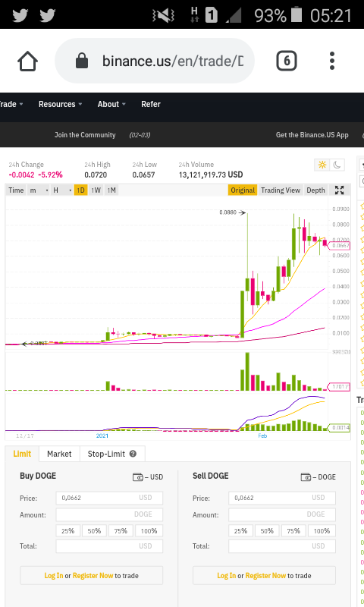Screen dimensions: 364x607
Task: Click the Buy DOGE Price field
Action: [x=109, y=498]
